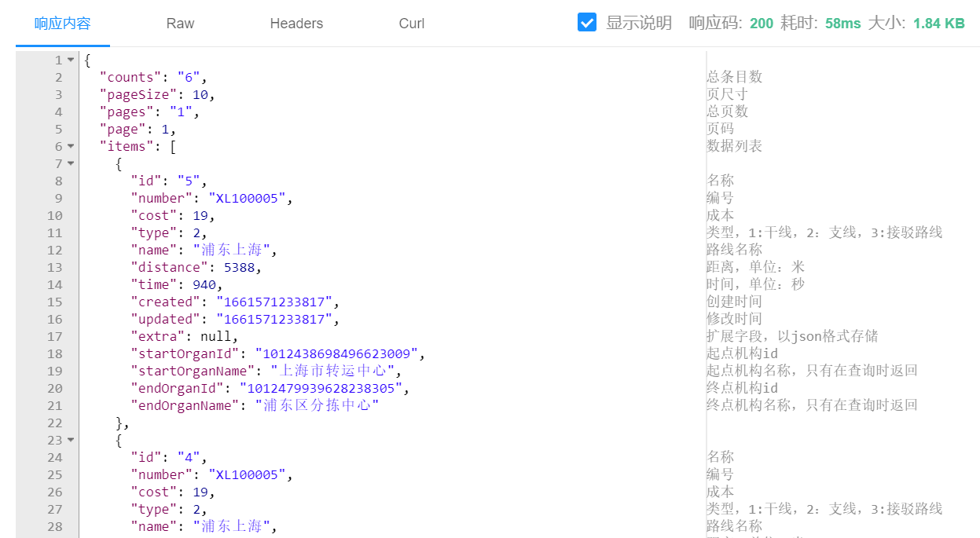The height and width of the screenshot is (538, 980).
Task: Collapse the root object fold arrow on line 1
Action: pyautogui.click(x=71, y=60)
